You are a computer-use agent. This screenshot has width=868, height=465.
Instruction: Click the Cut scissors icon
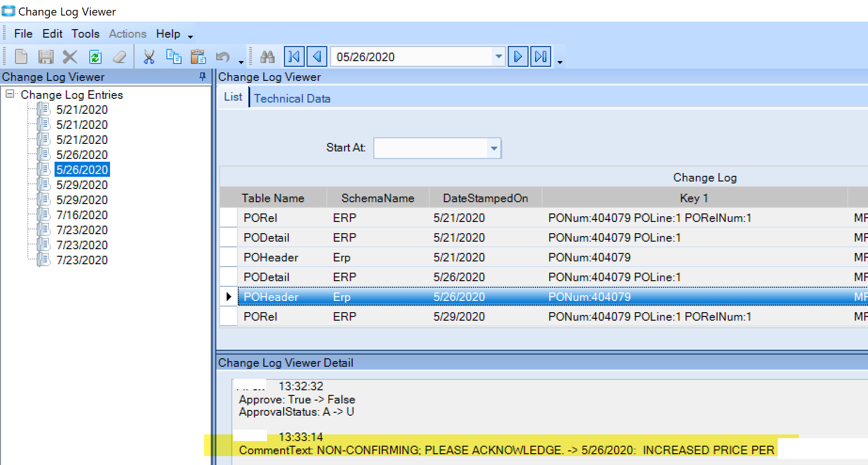(149, 57)
